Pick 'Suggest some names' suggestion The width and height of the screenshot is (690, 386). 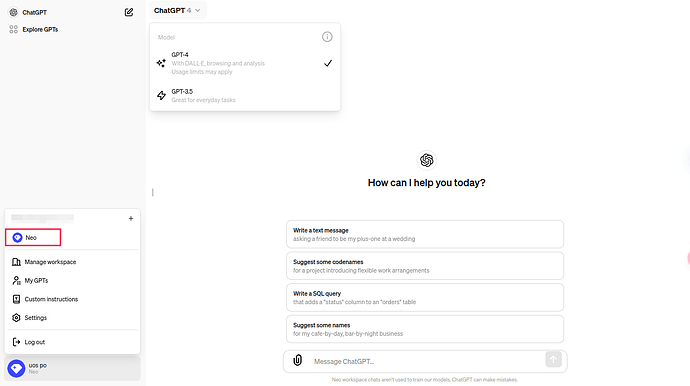point(425,329)
